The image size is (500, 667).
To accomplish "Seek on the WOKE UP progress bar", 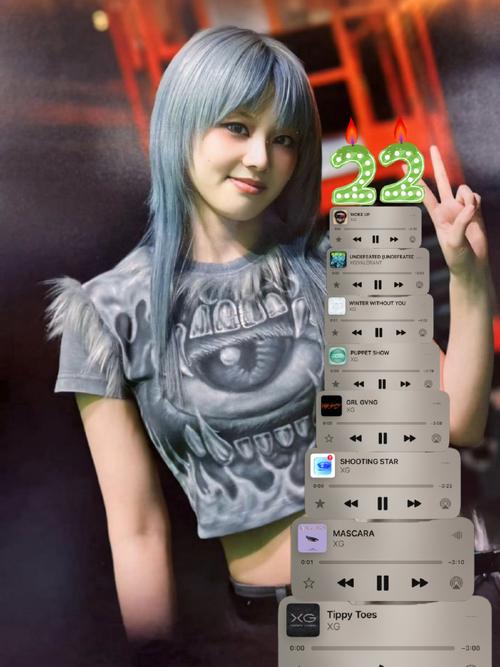I will click(375, 229).
